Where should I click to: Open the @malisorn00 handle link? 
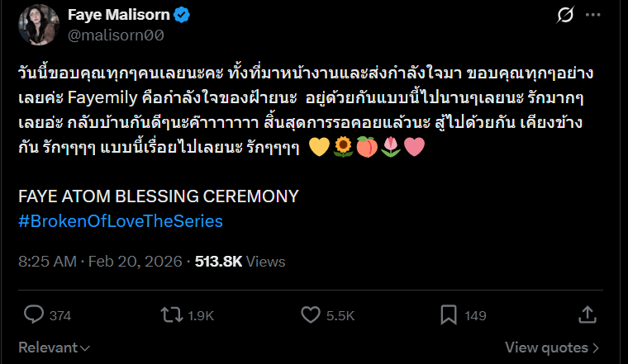[x=115, y=35]
